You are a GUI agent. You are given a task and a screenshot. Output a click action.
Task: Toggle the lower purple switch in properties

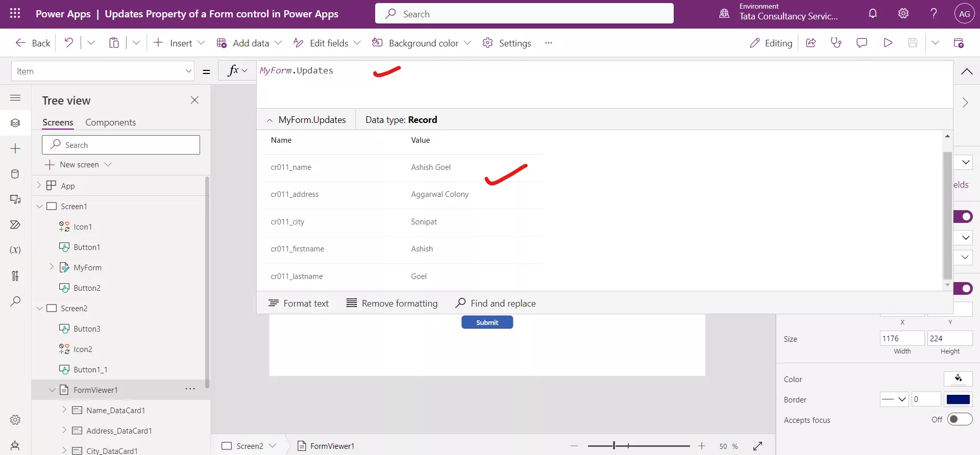coord(963,288)
